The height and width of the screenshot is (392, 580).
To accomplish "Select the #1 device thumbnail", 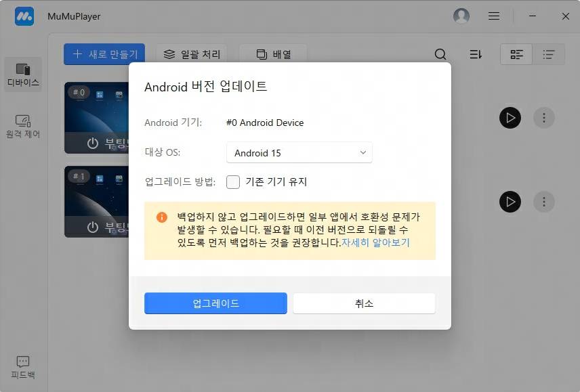I will coord(96,202).
